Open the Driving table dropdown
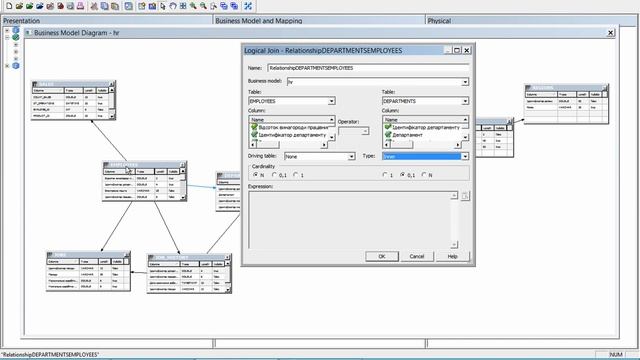Screen dimensions: 640x360 [351, 156]
